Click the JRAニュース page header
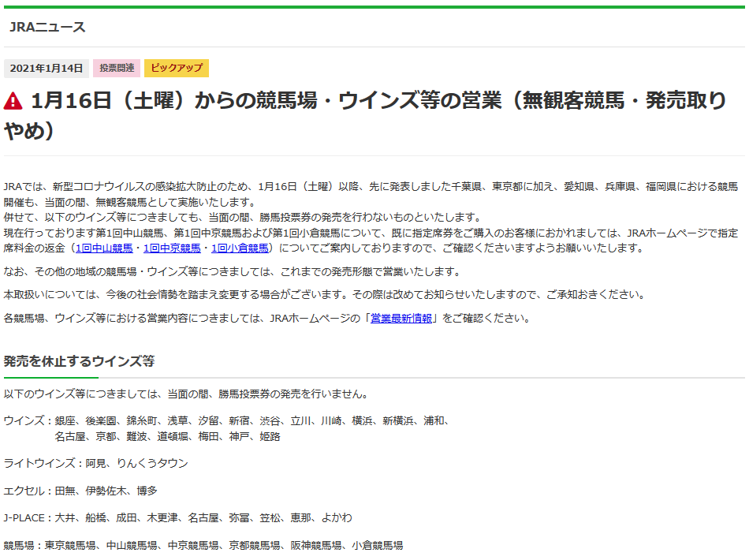 tap(49, 26)
